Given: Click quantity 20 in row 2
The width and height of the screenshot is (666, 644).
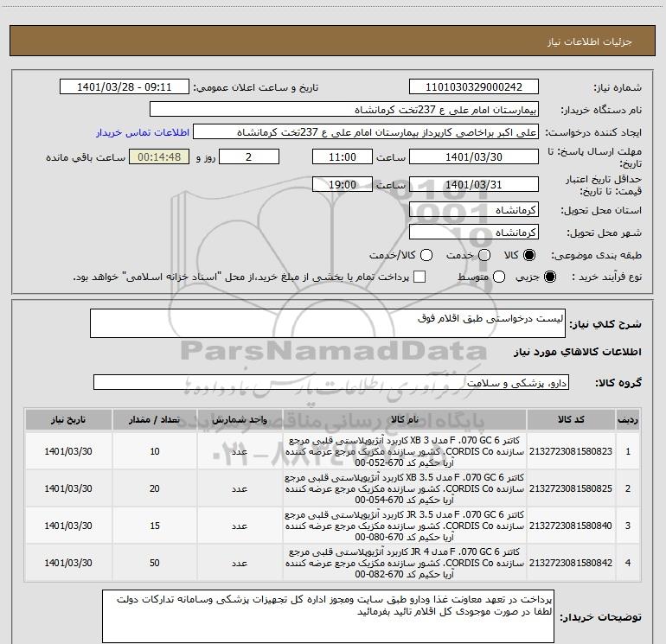Looking at the screenshot, I should [x=155, y=488].
